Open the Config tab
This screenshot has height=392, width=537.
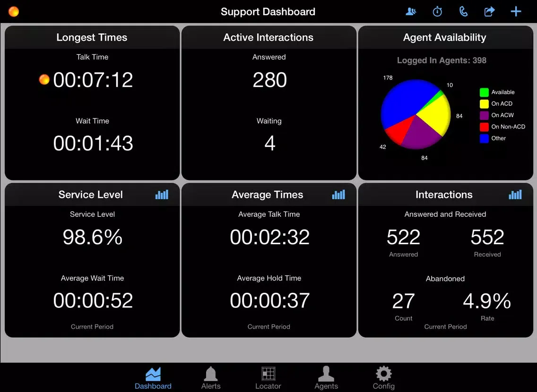click(x=383, y=378)
